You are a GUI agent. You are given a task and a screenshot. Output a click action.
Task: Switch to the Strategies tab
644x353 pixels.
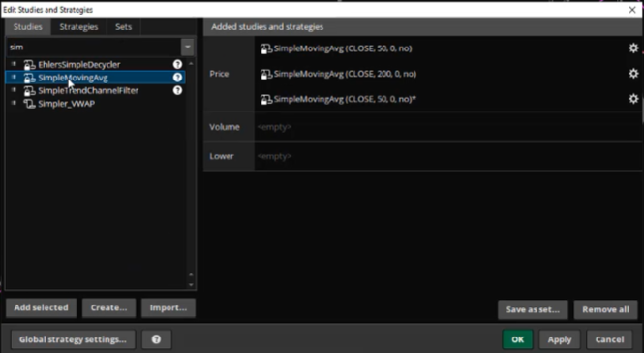78,27
